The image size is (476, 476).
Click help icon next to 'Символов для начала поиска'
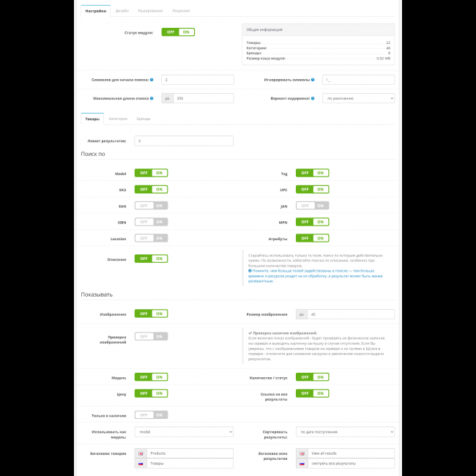(152, 79)
